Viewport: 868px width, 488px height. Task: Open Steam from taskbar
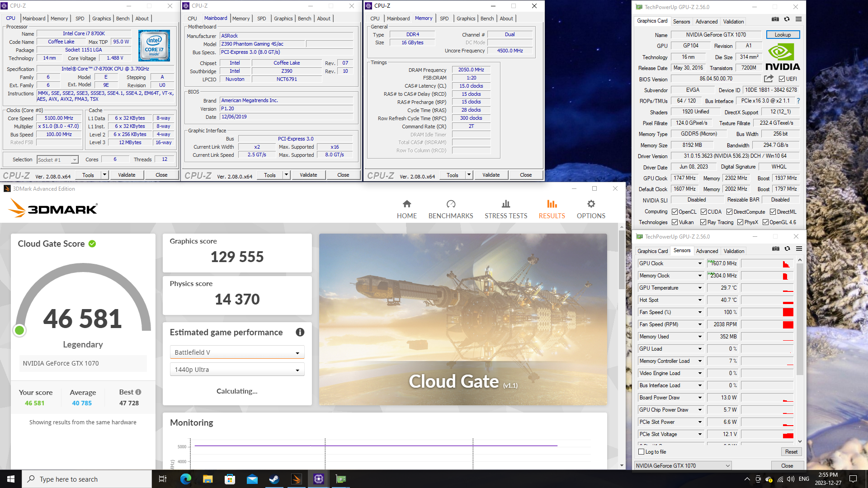[274, 479]
